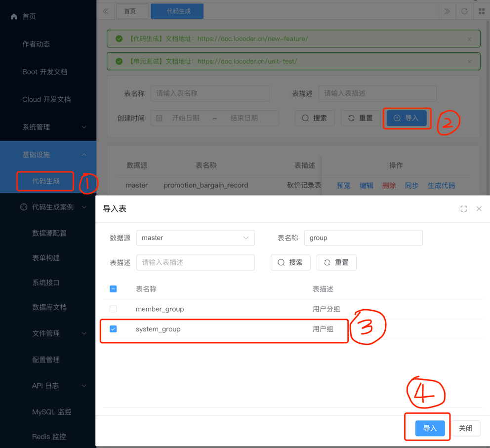
Task: Switch to the 首页 tab
Action: (132, 11)
